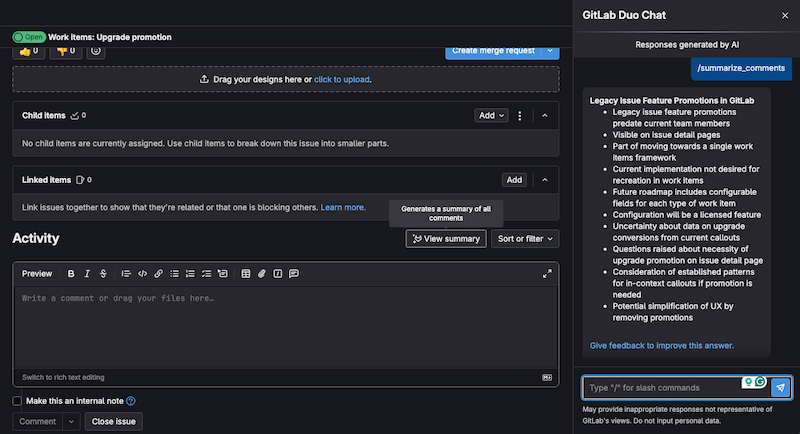This screenshot has height=434, width=800.
Task: Insert code via the code icon
Action: [142, 273]
